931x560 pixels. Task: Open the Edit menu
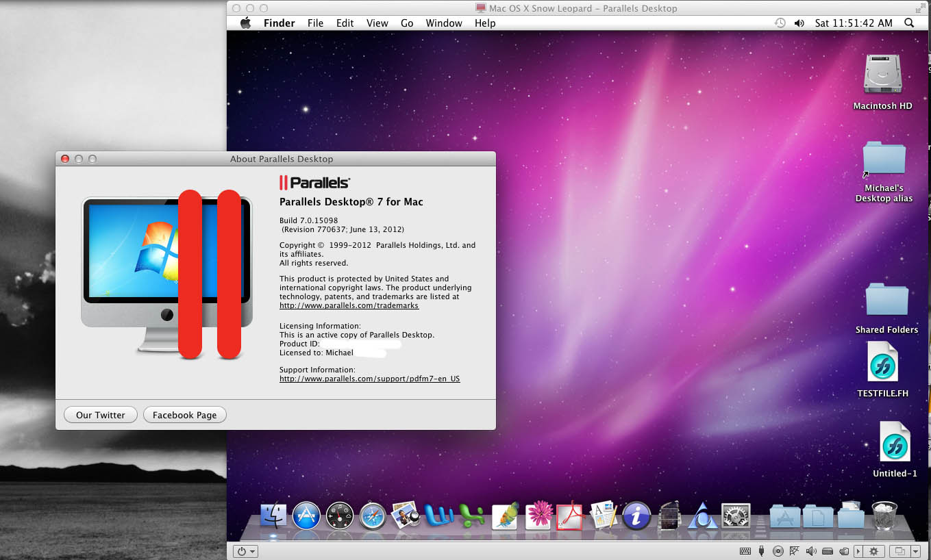(x=345, y=23)
